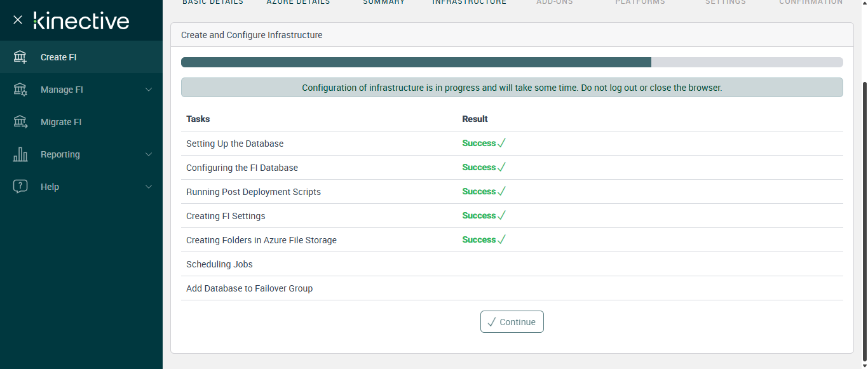Click the X close-sidebar icon
The height and width of the screenshot is (369, 868).
(x=18, y=20)
